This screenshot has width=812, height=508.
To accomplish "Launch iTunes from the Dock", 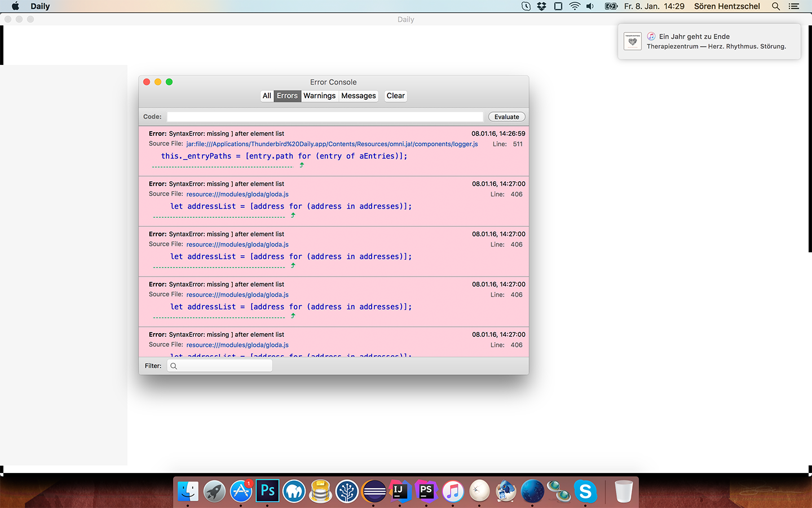I will coord(453,491).
